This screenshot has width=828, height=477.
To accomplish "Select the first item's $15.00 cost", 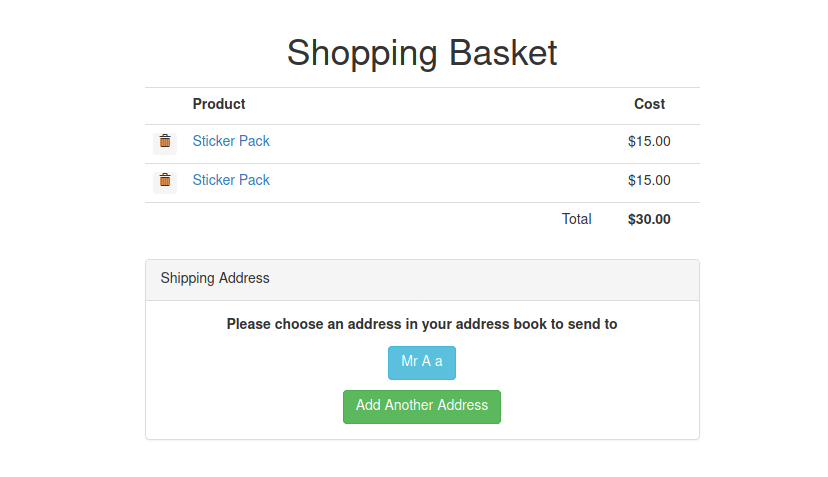I will click(x=649, y=142).
